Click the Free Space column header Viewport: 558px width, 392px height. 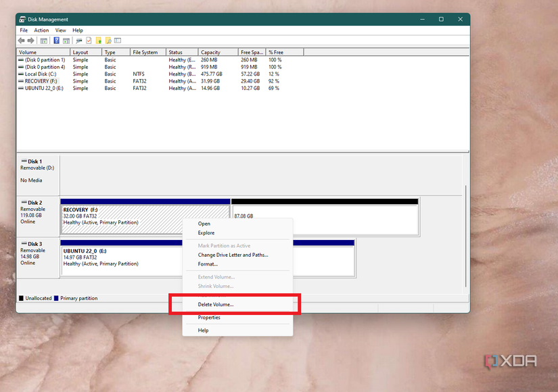point(250,51)
